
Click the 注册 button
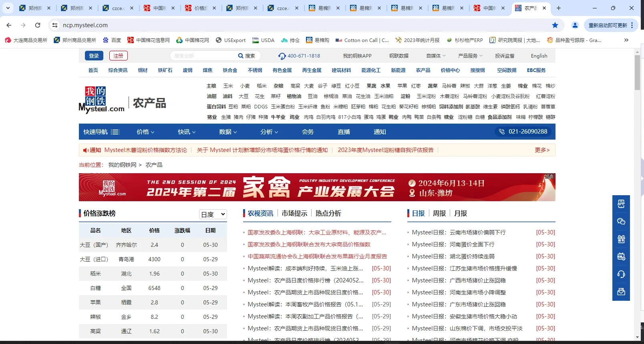click(118, 56)
